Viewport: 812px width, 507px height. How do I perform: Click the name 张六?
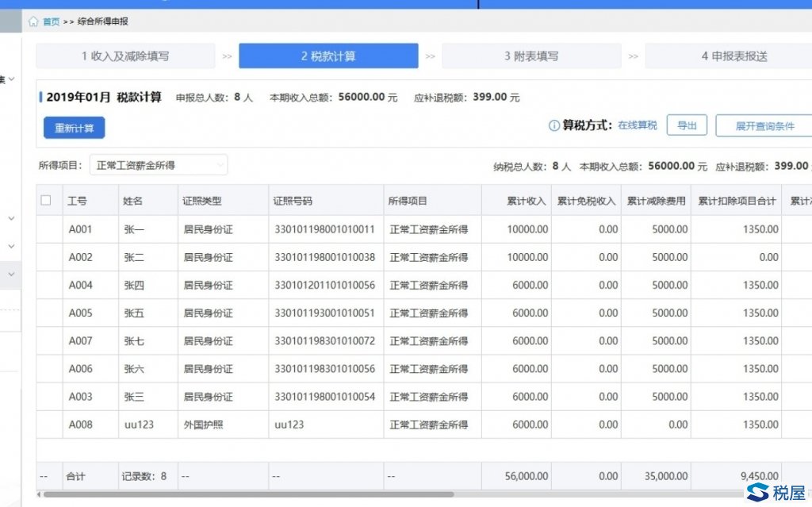(x=134, y=369)
